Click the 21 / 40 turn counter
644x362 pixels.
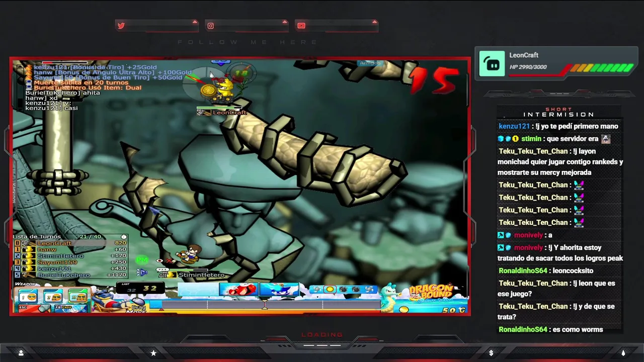click(x=90, y=237)
